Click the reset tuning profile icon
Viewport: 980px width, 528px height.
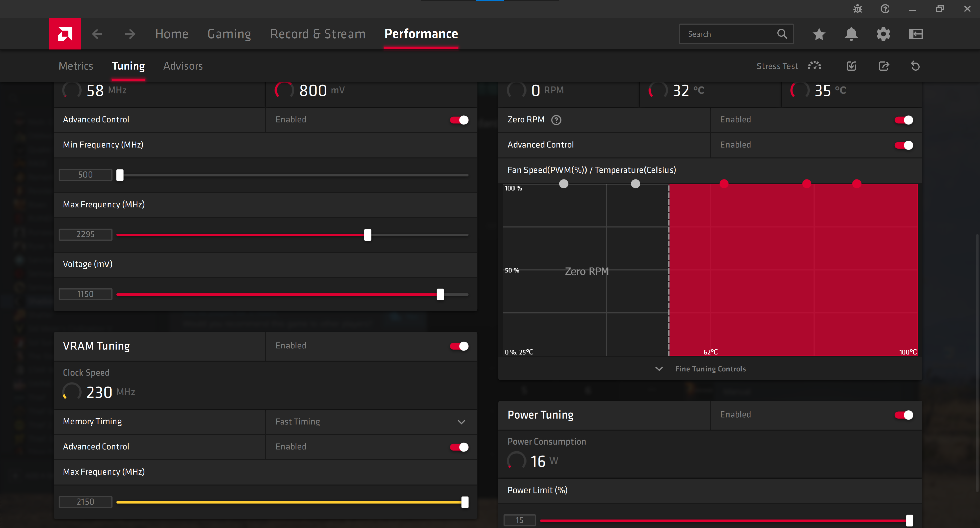click(915, 66)
